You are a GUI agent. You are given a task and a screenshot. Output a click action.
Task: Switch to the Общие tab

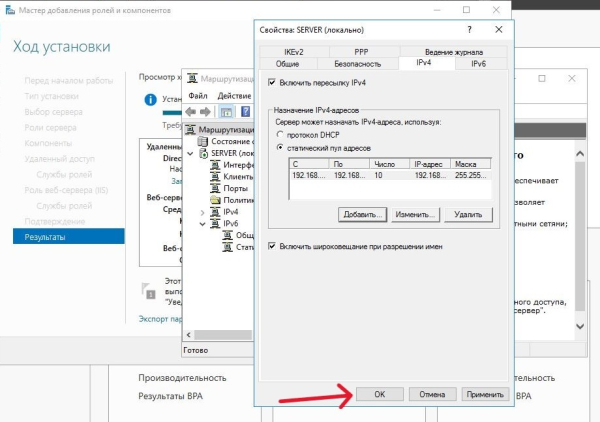pos(287,64)
